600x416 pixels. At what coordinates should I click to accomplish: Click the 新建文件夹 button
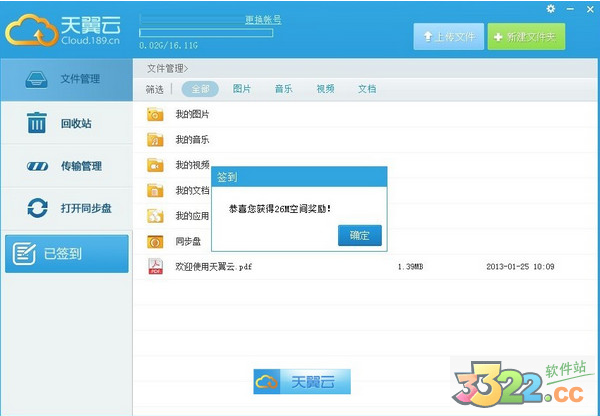[x=526, y=37]
